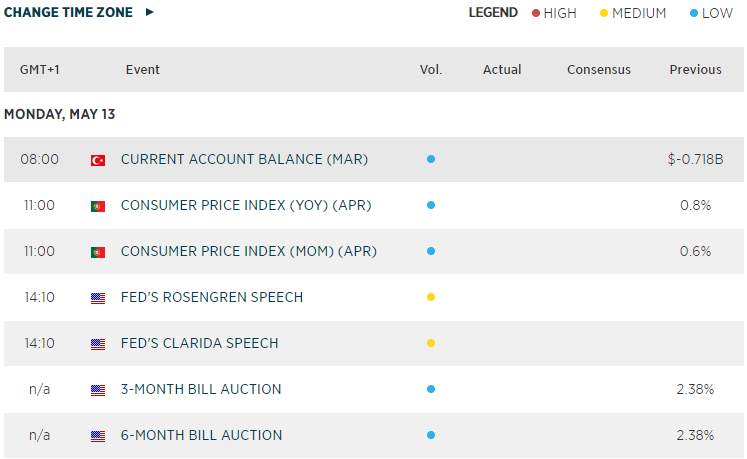Click the low volatility dot for Current Account

coord(431,159)
